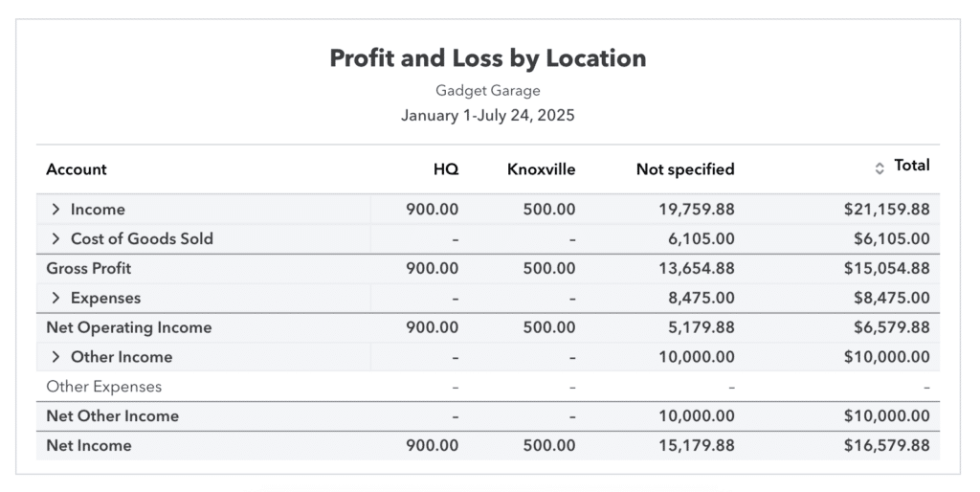This screenshot has width=980, height=492.
Task: Expand the Expenses row chevron
Action: click(56, 299)
